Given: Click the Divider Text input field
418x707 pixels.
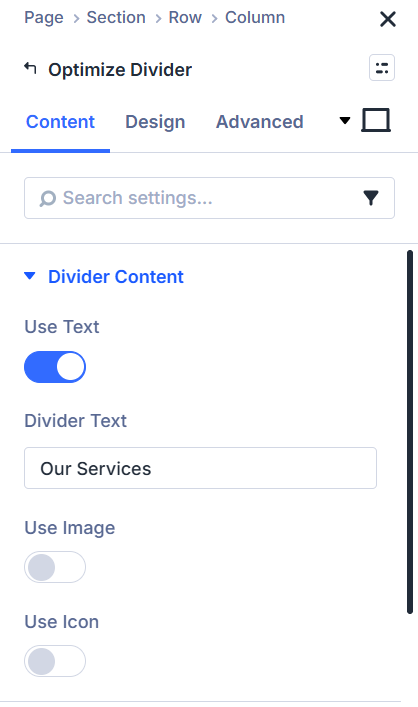Looking at the screenshot, I should click(200, 468).
